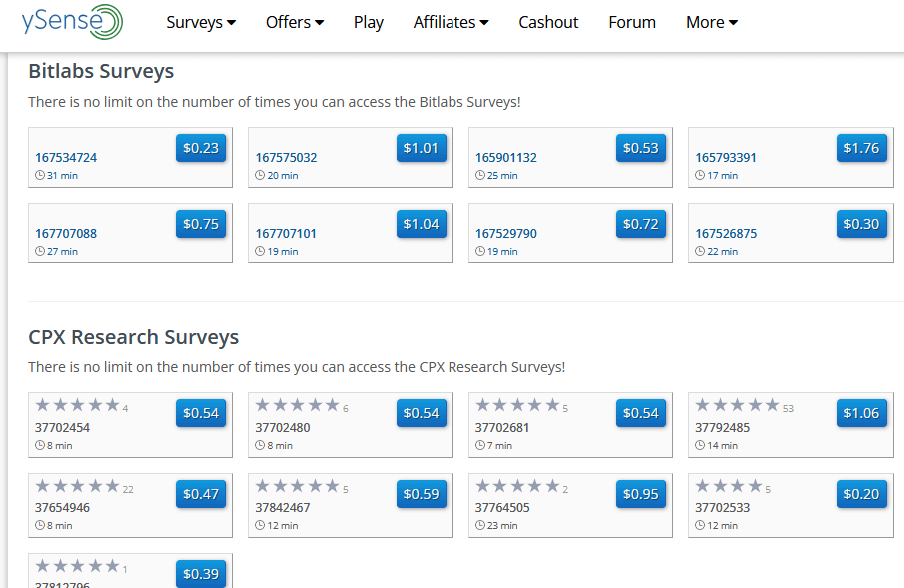
Task: Click the $0.23 reward button
Action: pos(201,148)
